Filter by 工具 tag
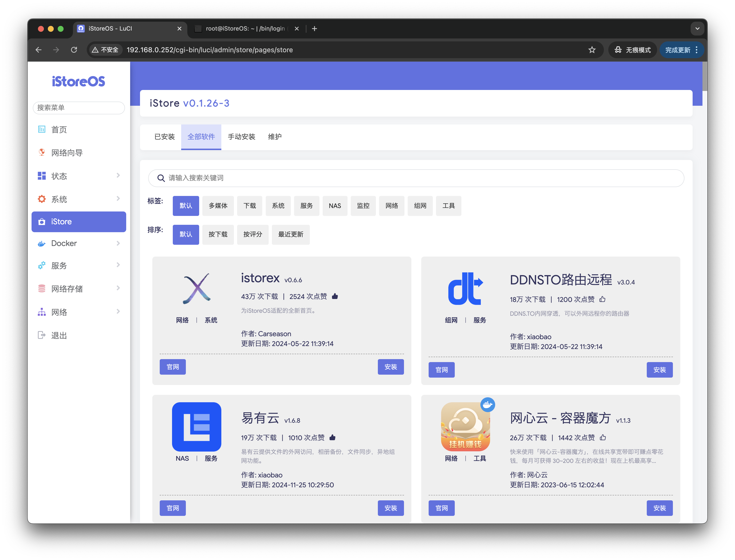Viewport: 735px width, 560px height. click(x=448, y=206)
